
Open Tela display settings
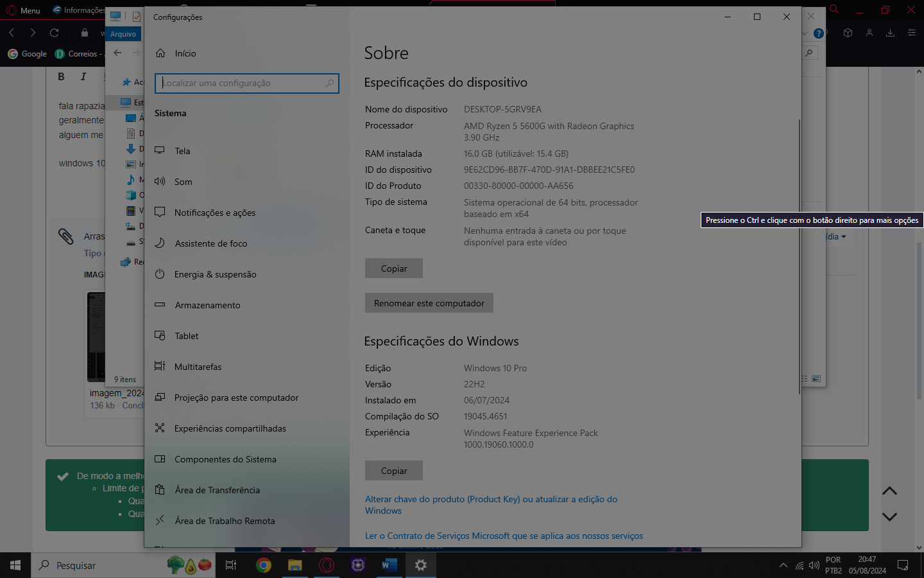247,151
